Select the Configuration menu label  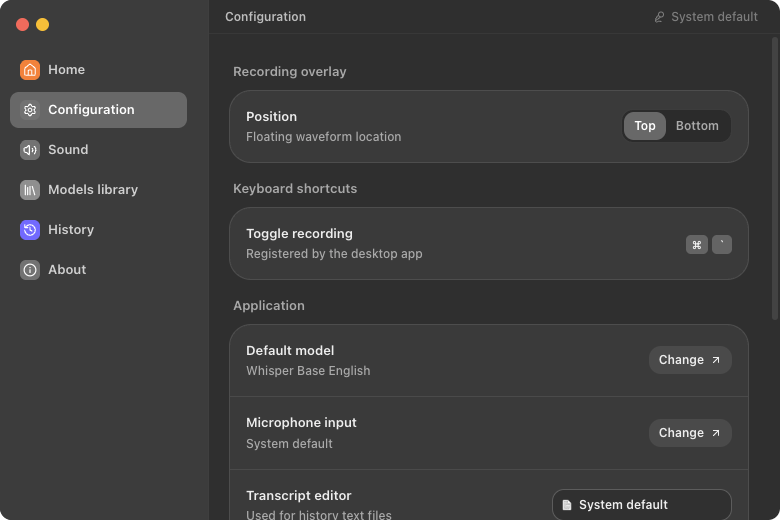point(91,109)
